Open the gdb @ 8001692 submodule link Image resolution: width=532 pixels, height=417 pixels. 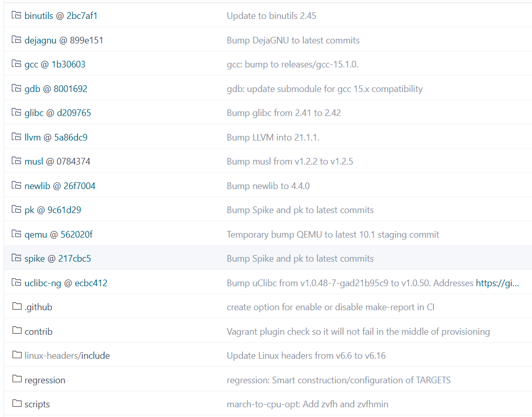tap(56, 88)
